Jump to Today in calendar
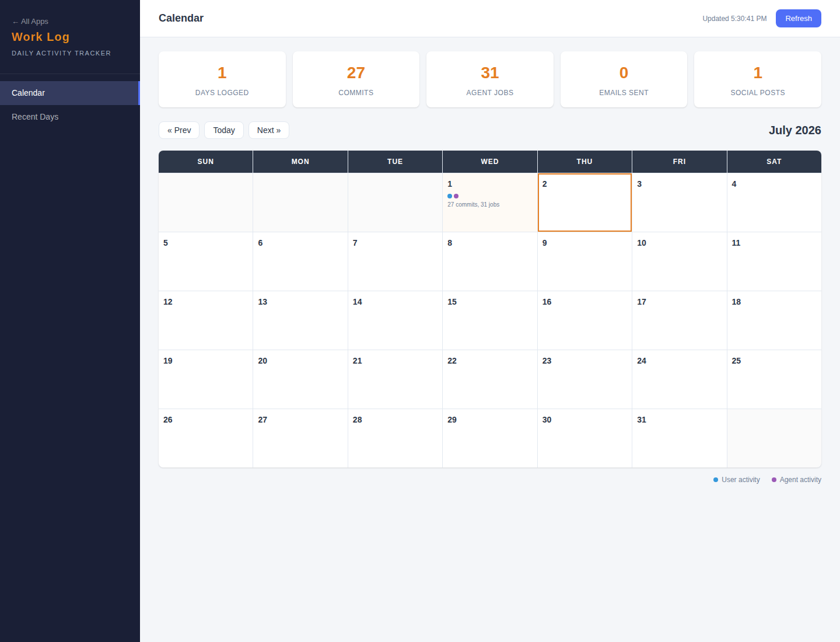Viewport: 840px width, 642px height. coord(224,130)
